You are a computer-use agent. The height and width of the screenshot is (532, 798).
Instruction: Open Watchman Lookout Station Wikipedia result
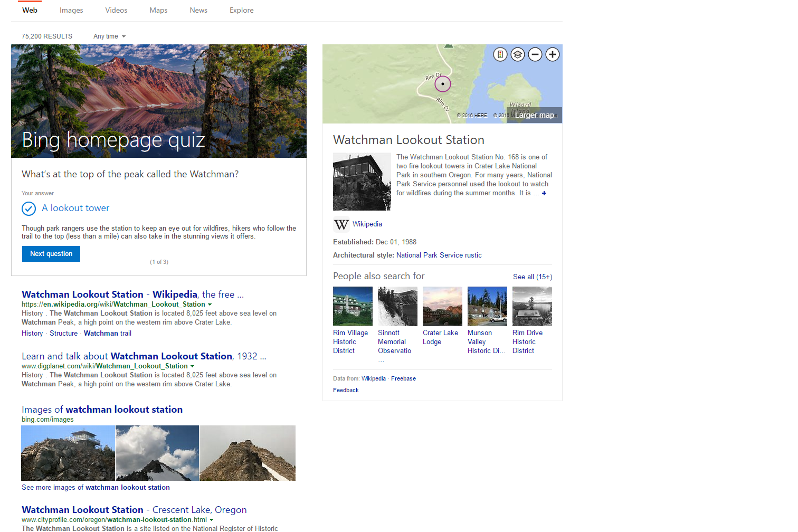click(x=132, y=294)
